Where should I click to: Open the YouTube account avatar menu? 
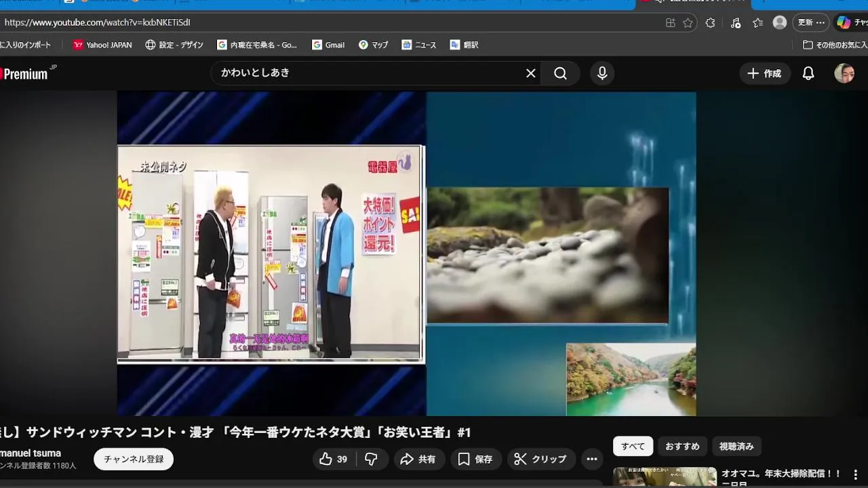[x=844, y=73]
